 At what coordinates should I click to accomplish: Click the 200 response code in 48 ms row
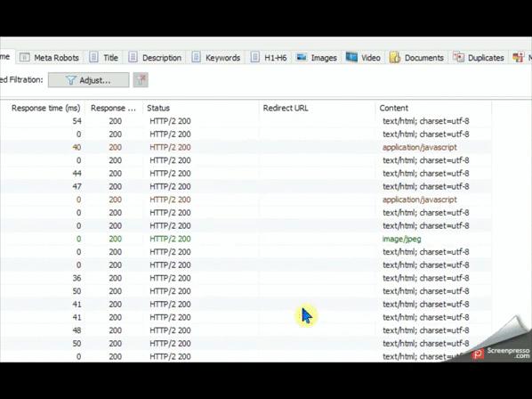click(x=116, y=330)
